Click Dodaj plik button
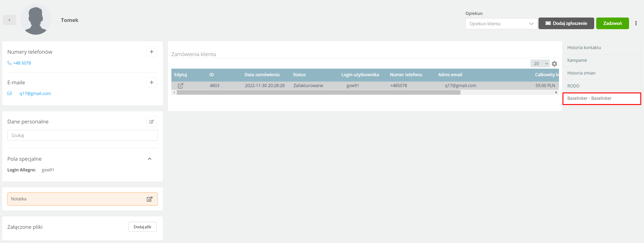 (x=142, y=227)
